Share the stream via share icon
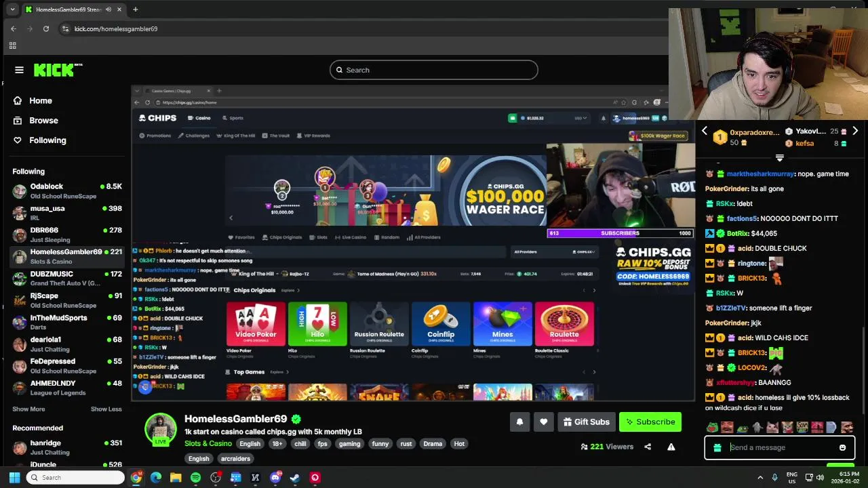The width and height of the screenshot is (868, 488). [648, 447]
